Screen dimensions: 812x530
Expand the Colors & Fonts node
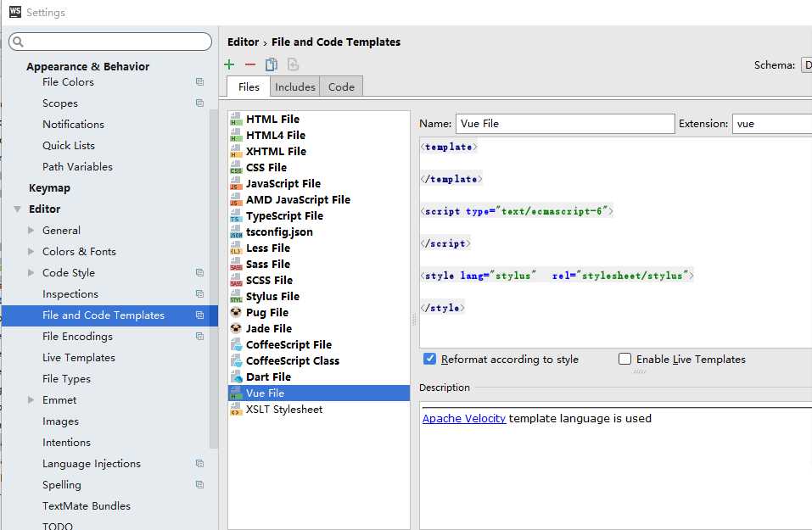coord(31,252)
